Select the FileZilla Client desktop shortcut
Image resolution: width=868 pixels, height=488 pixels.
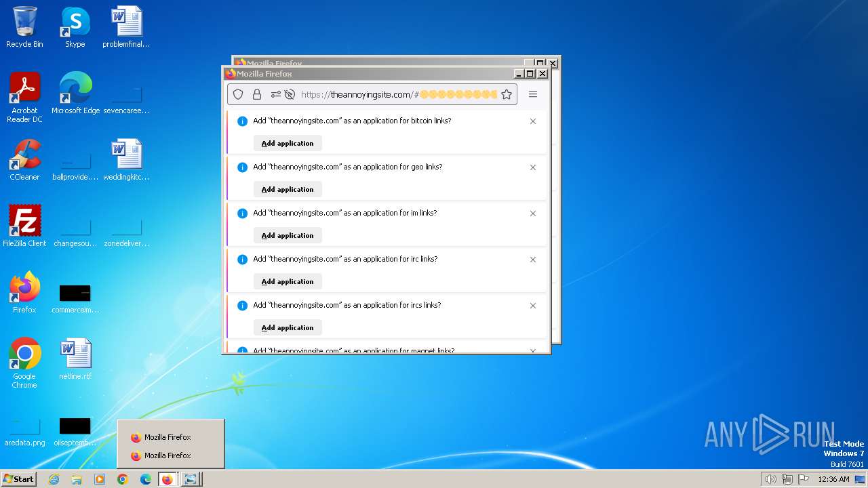click(24, 226)
